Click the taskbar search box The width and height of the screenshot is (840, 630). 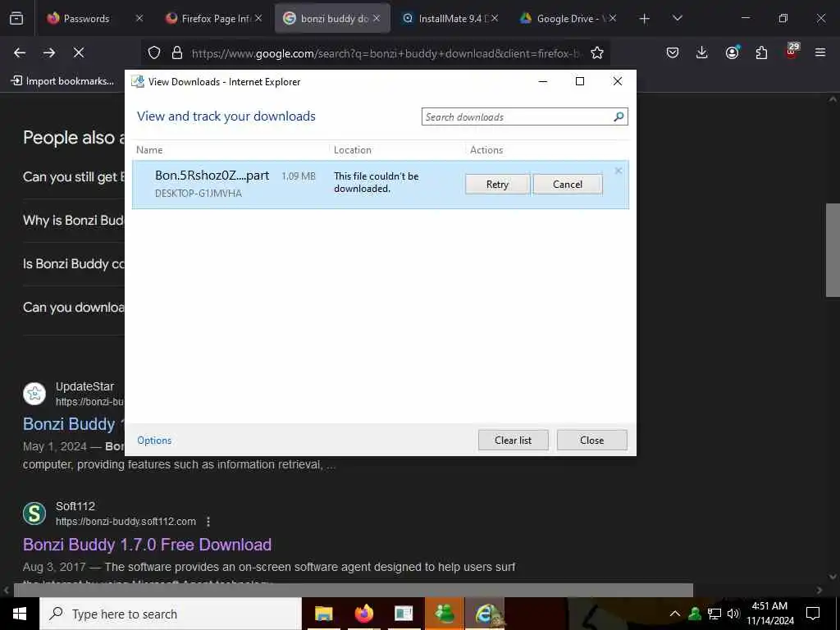point(171,614)
